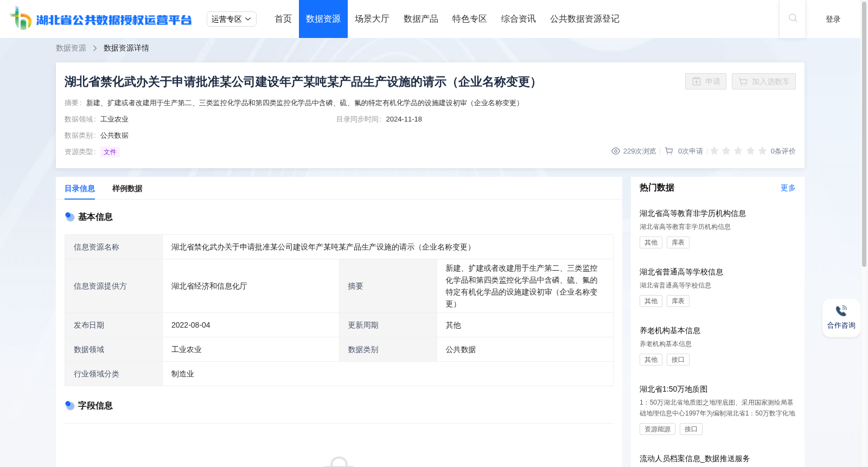Click the 登录 login link
The image size is (868, 467).
click(x=833, y=19)
